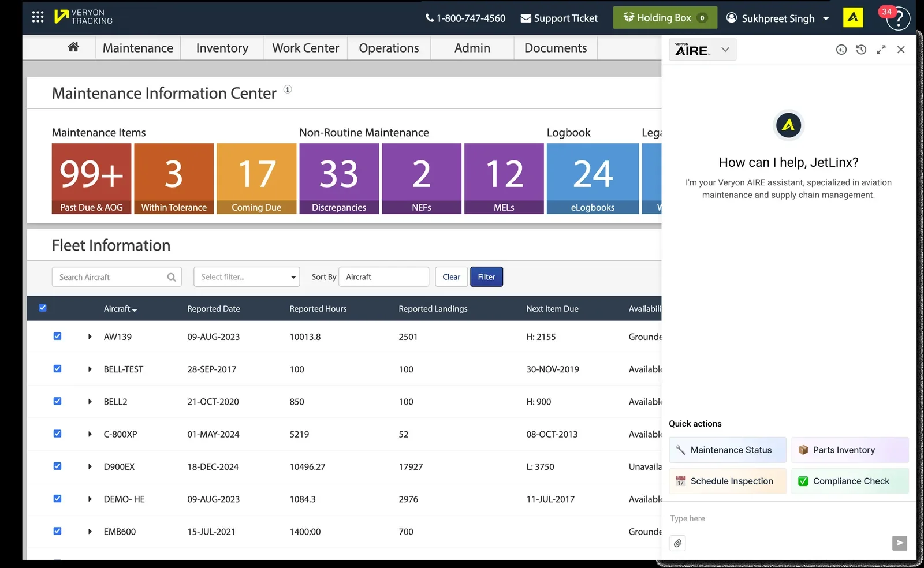
Task: Expand the EMB600 aircraft row
Action: pyautogui.click(x=90, y=532)
